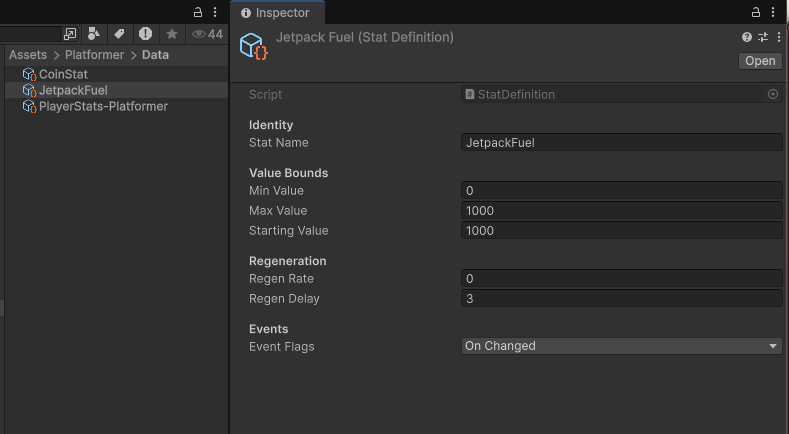Screen dimensions: 789x434
Task: Click the Search by Type icon
Action: [95, 34]
